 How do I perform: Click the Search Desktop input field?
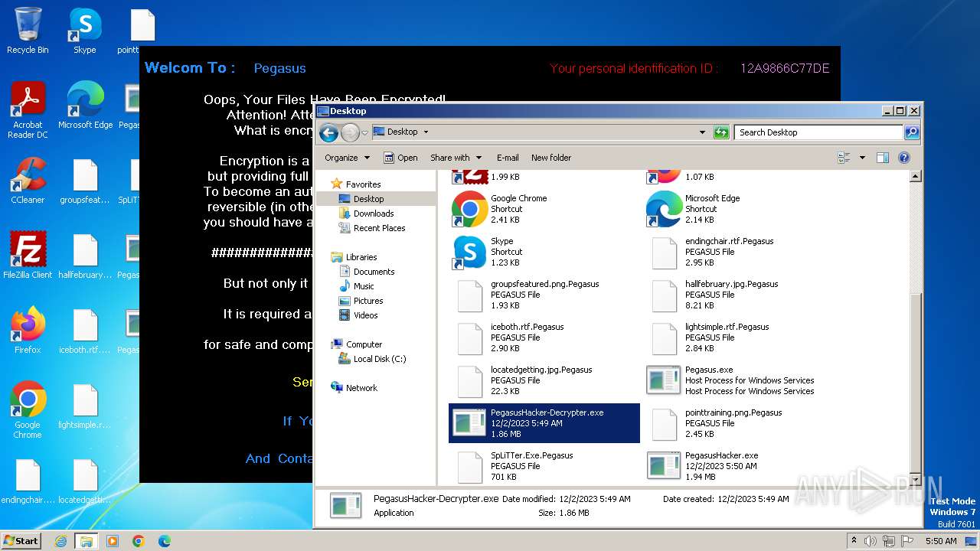pos(819,132)
